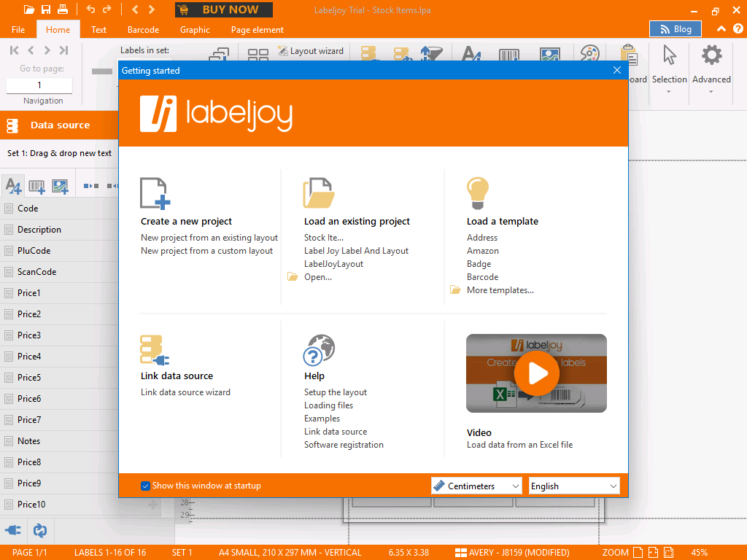Click the Load a template lightbulb icon
This screenshot has width=747, height=560.
[478, 194]
